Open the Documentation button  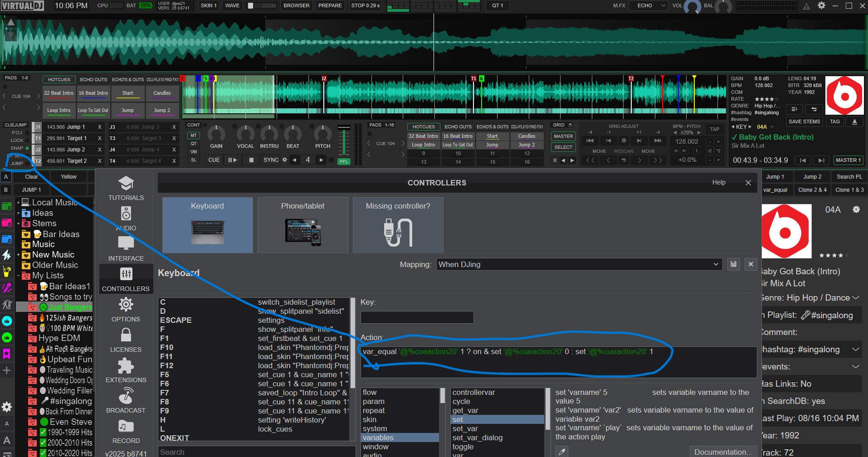coord(723,452)
